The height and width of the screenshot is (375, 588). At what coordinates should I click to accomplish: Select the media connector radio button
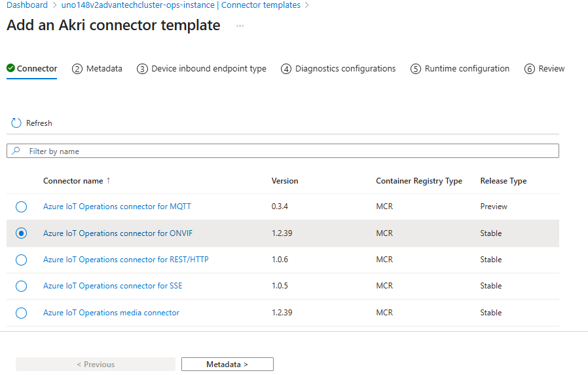pyautogui.click(x=21, y=313)
